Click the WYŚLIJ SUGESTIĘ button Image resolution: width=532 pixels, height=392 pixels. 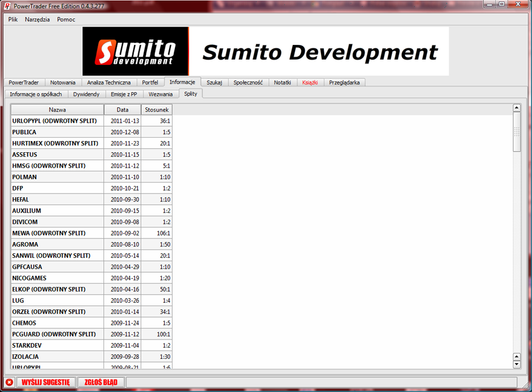point(46,382)
